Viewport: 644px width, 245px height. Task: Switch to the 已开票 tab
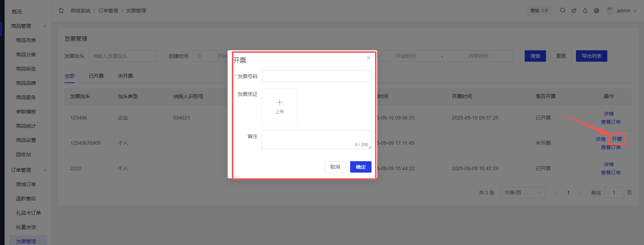[x=96, y=76]
